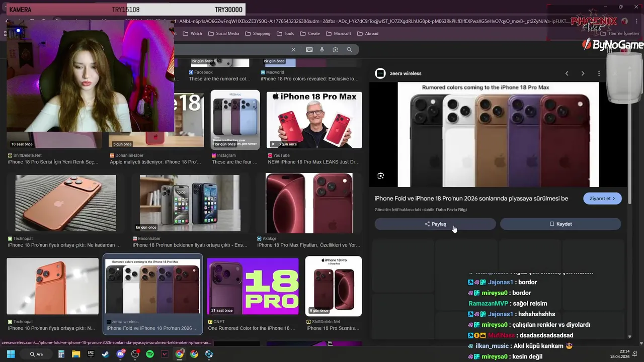Open File Explorer from the taskbar
This screenshot has height=362, width=644.
point(76,354)
